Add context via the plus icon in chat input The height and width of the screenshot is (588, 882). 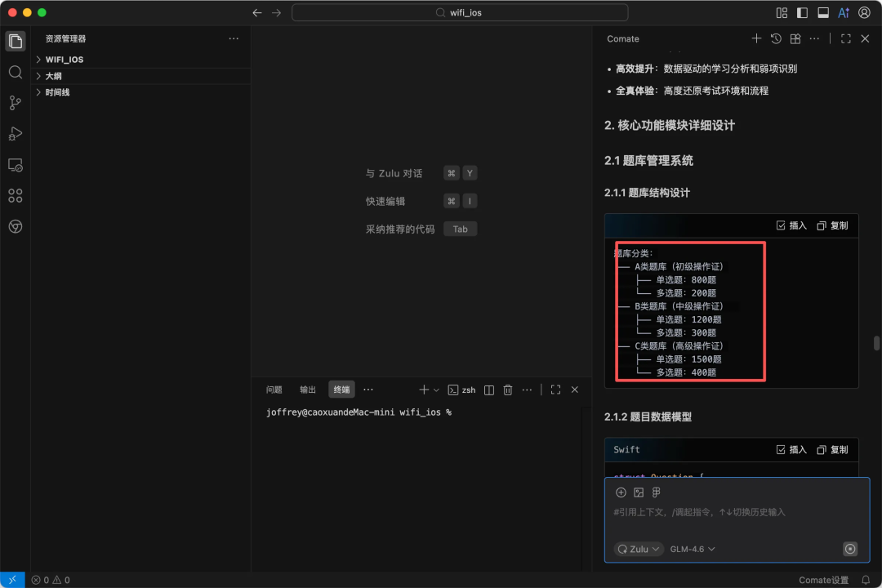pos(621,492)
